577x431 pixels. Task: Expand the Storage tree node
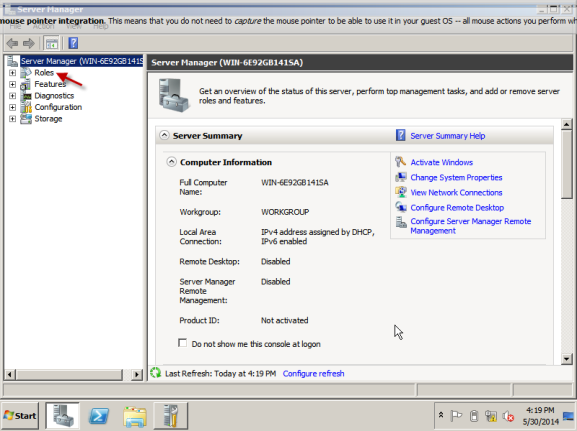click(12, 119)
